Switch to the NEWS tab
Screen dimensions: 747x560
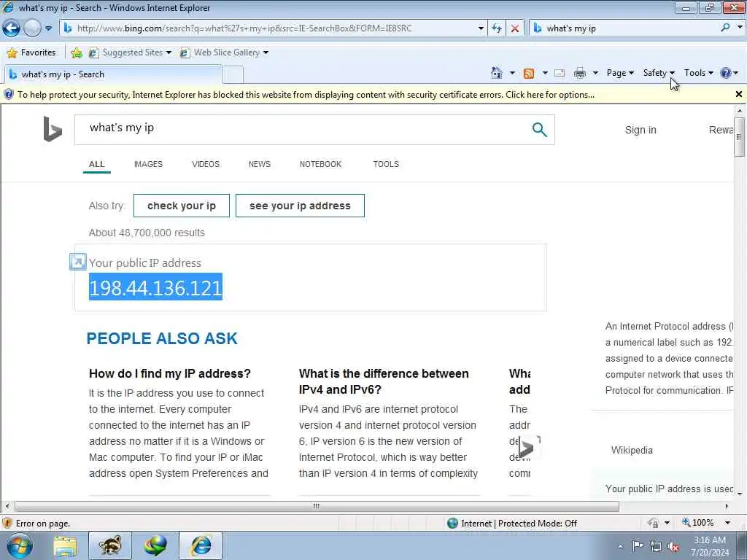260,164
